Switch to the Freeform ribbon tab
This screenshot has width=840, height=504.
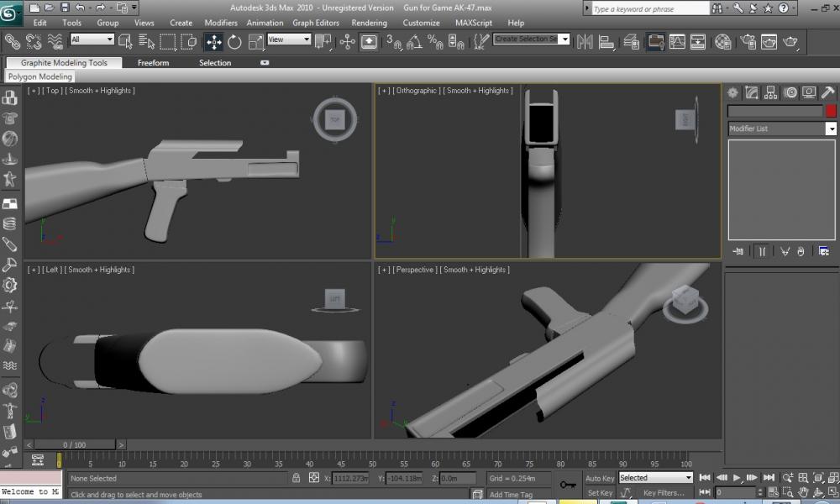153,63
